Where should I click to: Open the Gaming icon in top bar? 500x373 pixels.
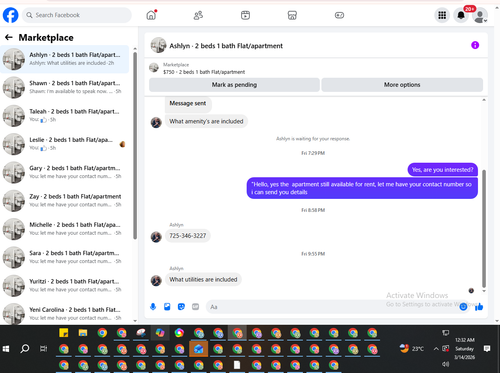coord(339,15)
